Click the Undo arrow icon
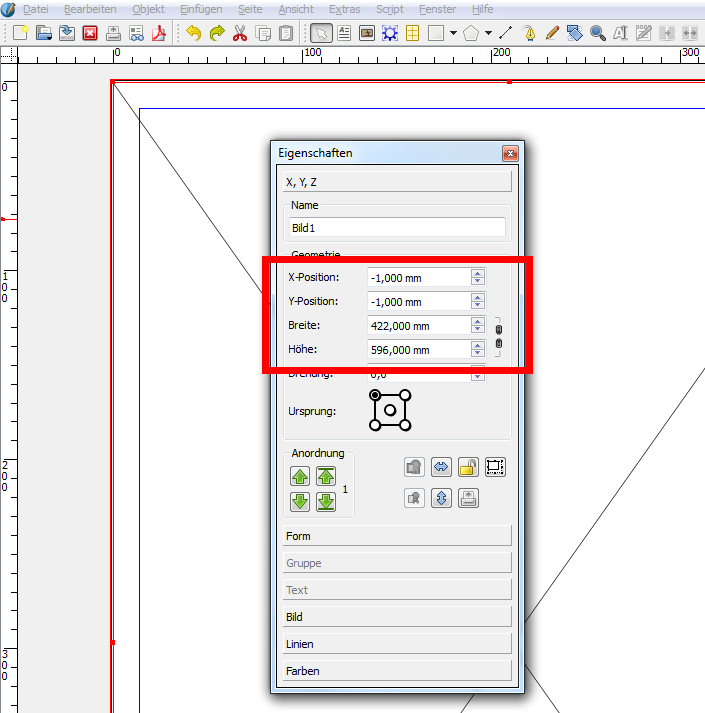This screenshot has width=705, height=713. click(193, 33)
